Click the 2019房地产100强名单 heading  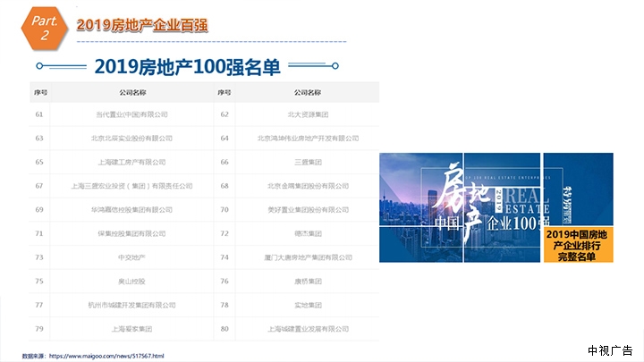click(x=187, y=67)
